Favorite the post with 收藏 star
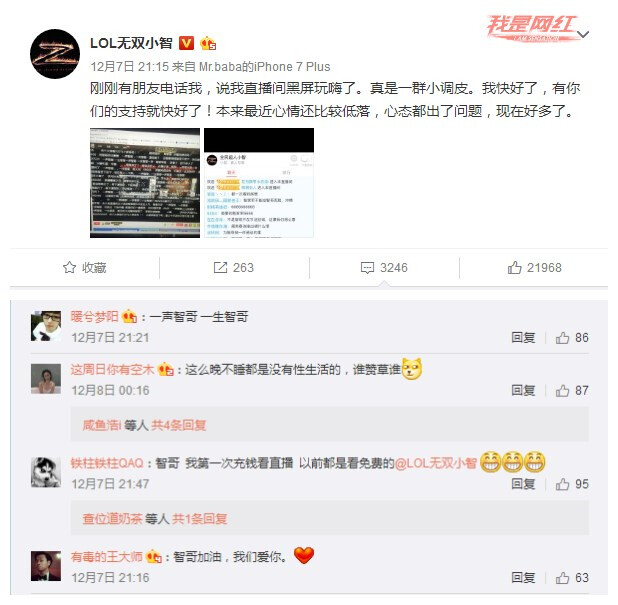Screen dimensions: 618x605 (85, 268)
